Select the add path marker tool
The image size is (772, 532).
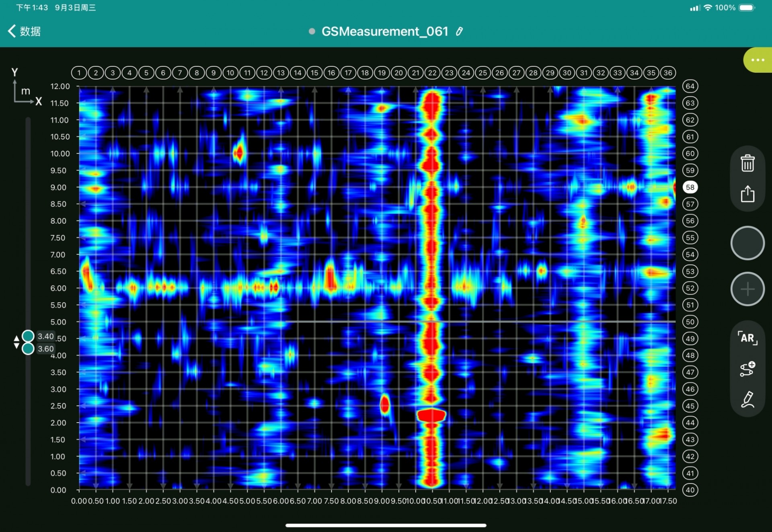(747, 369)
